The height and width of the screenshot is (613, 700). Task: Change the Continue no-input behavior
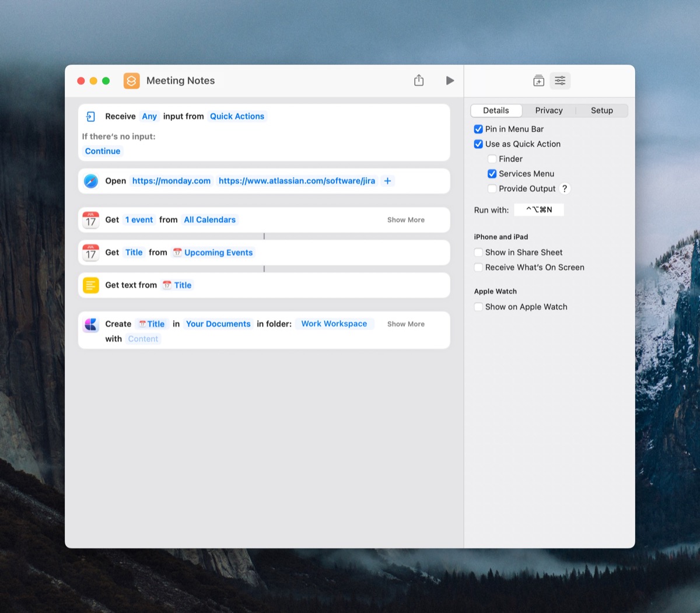tap(103, 151)
